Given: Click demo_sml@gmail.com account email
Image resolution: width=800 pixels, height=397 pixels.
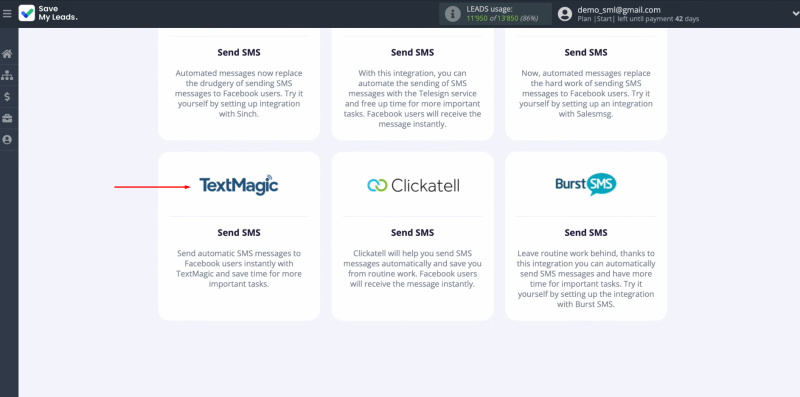Looking at the screenshot, I should click(619, 10).
